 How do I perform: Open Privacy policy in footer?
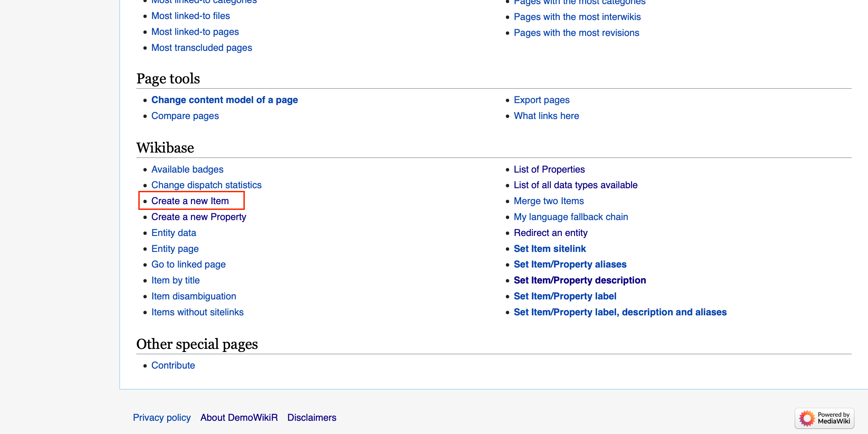[162, 417]
